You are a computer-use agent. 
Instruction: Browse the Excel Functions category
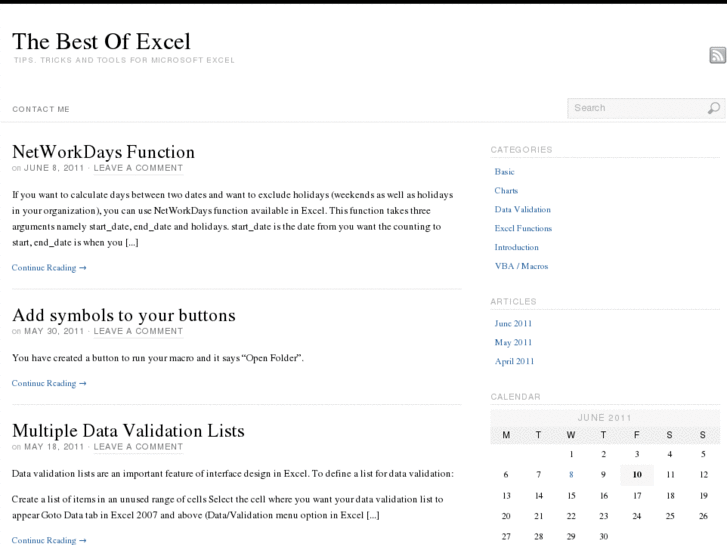[x=523, y=229]
